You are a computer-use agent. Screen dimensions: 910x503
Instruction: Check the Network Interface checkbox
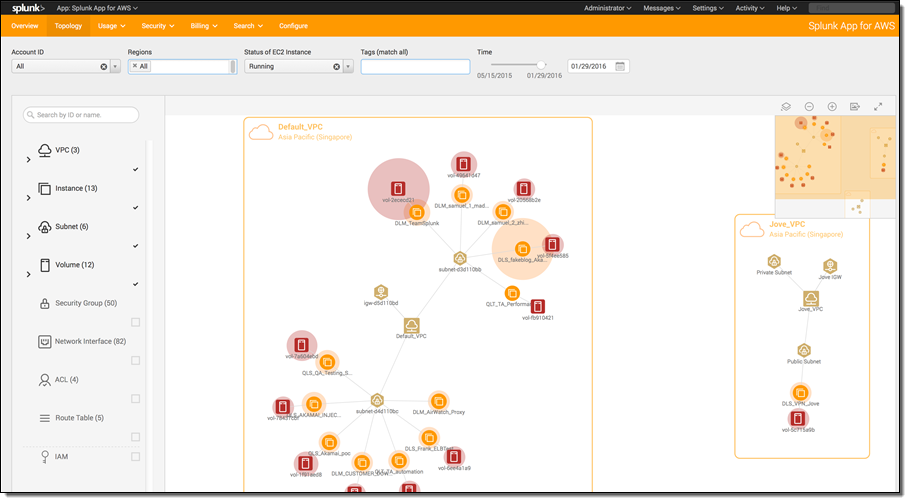pyautogui.click(x=135, y=360)
